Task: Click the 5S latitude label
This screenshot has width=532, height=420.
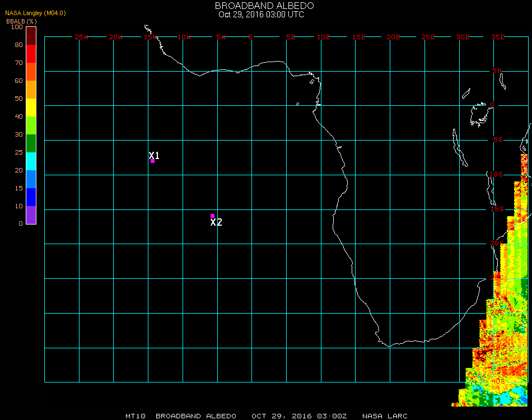Action: pyautogui.click(x=498, y=140)
